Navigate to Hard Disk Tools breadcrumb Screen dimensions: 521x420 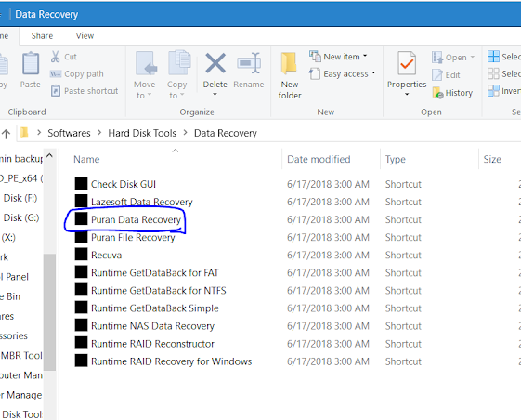(142, 133)
